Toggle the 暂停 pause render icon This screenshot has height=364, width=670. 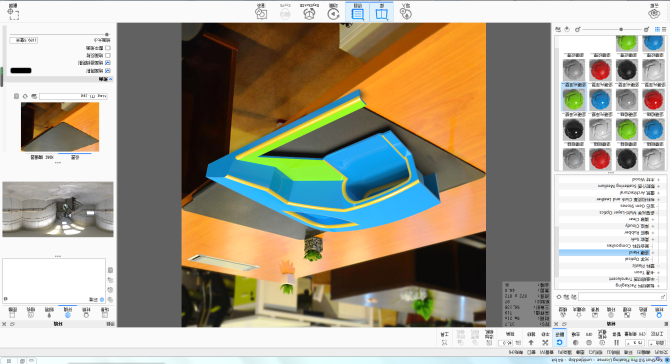pos(617,343)
